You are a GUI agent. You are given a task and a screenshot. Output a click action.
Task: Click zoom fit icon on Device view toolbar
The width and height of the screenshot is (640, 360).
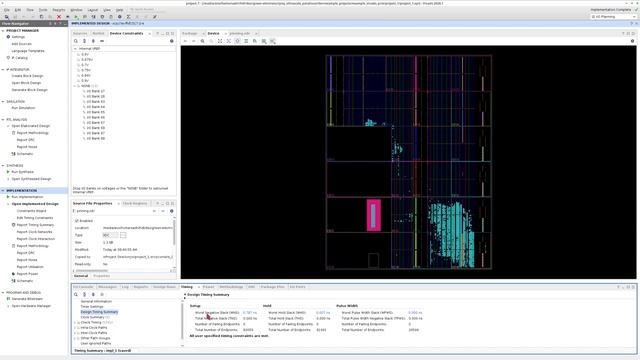click(x=220, y=41)
